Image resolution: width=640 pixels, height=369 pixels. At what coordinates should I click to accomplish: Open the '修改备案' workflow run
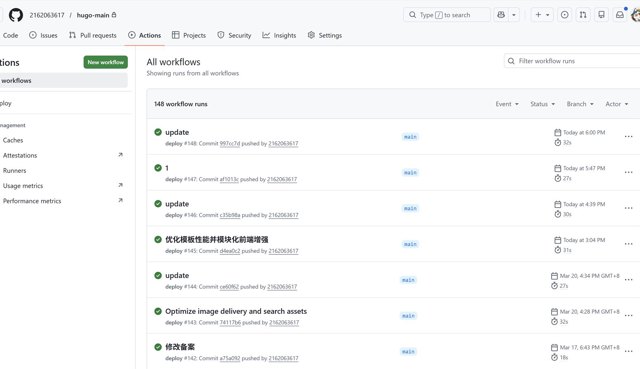pos(180,347)
